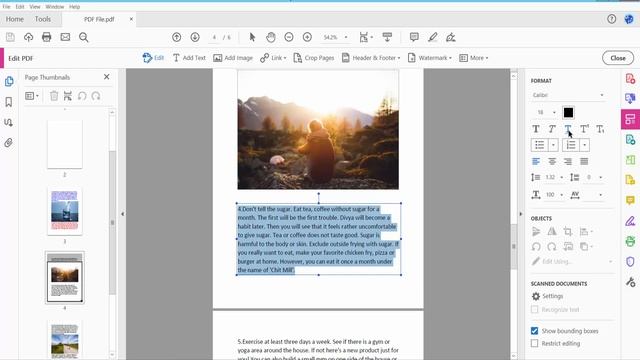Click Crop Pages button
640x360 pixels.
point(313,58)
